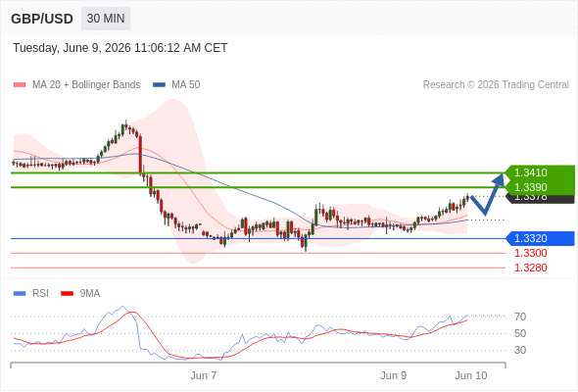
Task: Click the GBP/USD pair title
Action: click(x=42, y=19)
